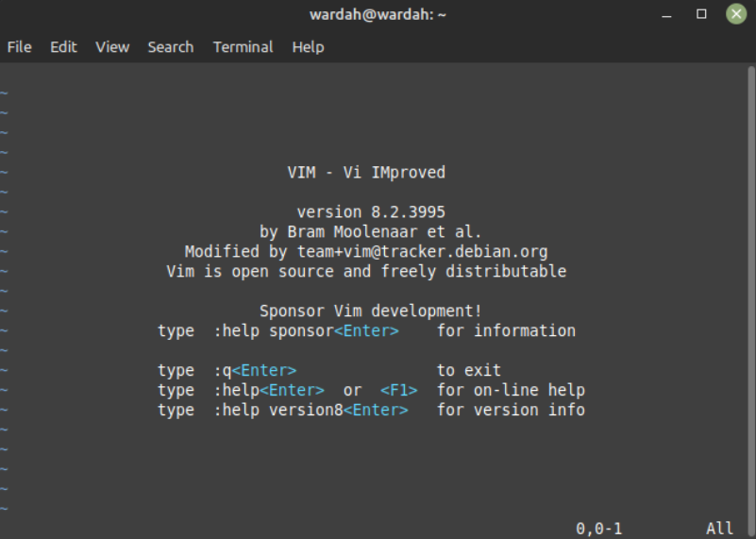Click 'for version info' text
The image size is (756, 539).
511,410
